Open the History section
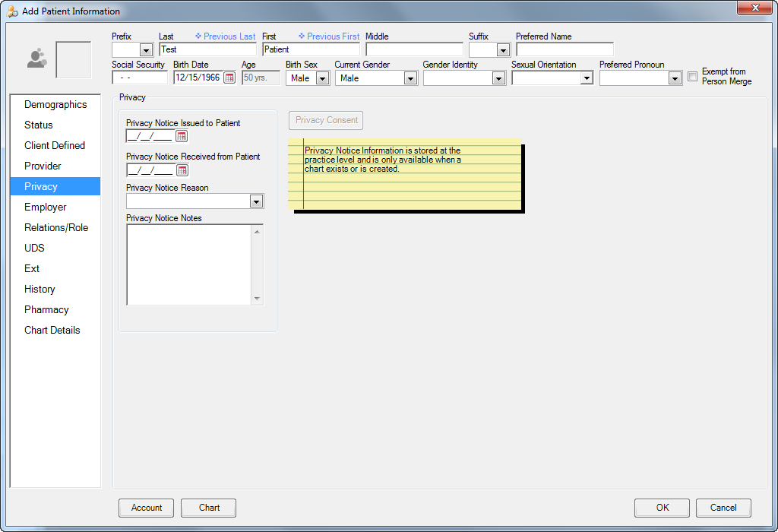The height and width of the screenshot is (532, 778). pyautogui.click(x=55, y=289)
